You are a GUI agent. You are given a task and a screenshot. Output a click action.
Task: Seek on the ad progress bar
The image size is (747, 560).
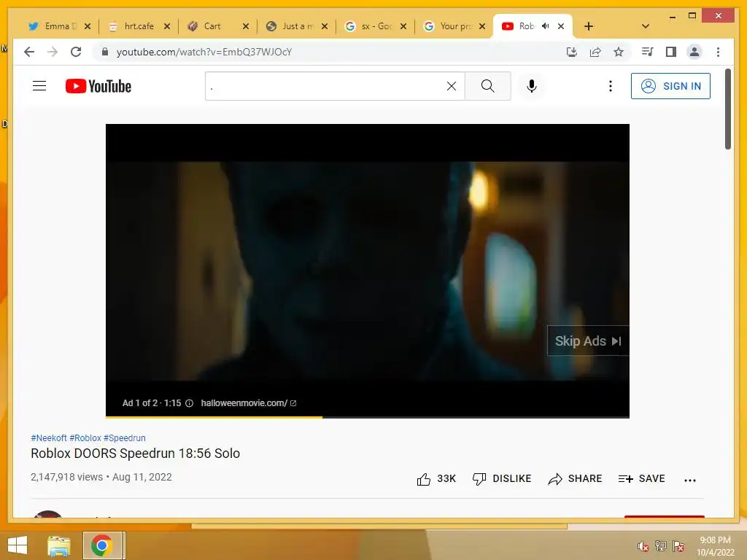tap(368, 417)
